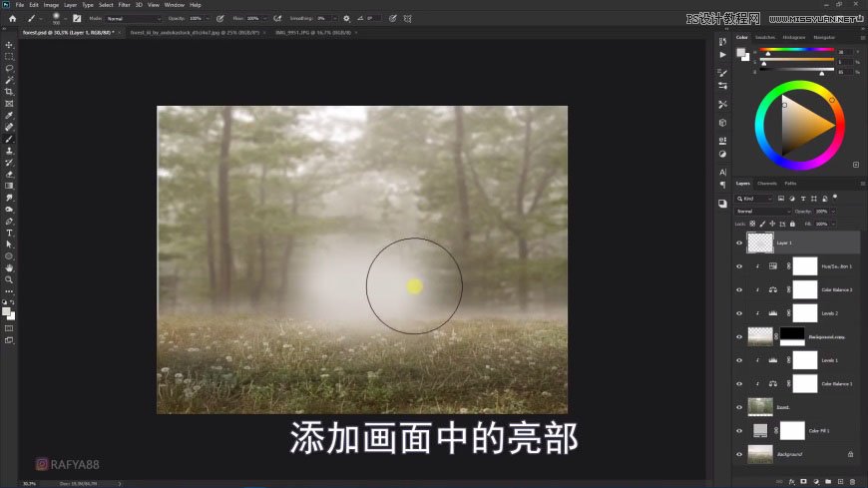
Task: Open the Image menu
Action: point(51,5)
